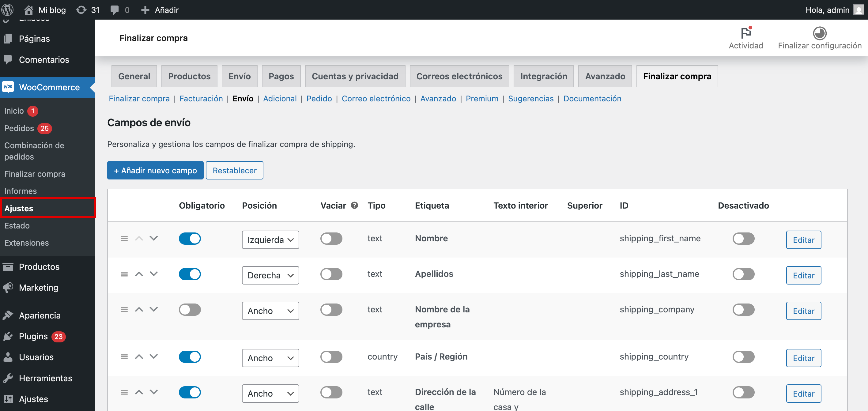Open the Actividad flag icon

[746, 33]
